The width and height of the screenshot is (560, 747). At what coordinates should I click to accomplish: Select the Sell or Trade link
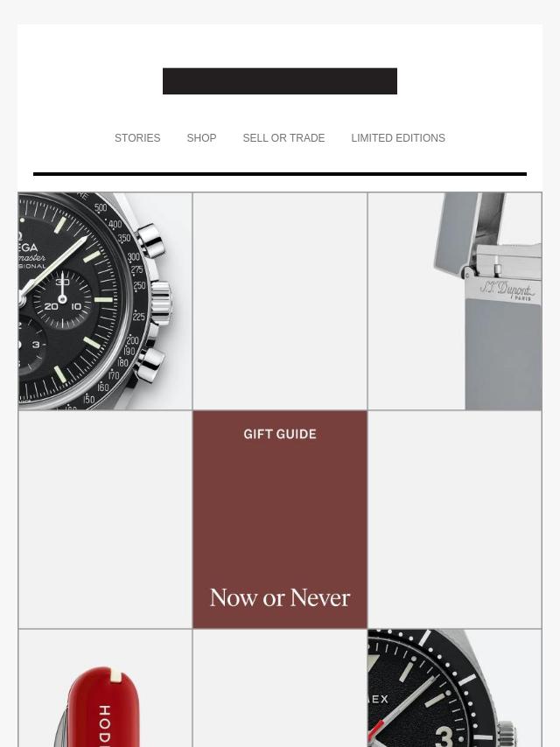tap(283, 138)
